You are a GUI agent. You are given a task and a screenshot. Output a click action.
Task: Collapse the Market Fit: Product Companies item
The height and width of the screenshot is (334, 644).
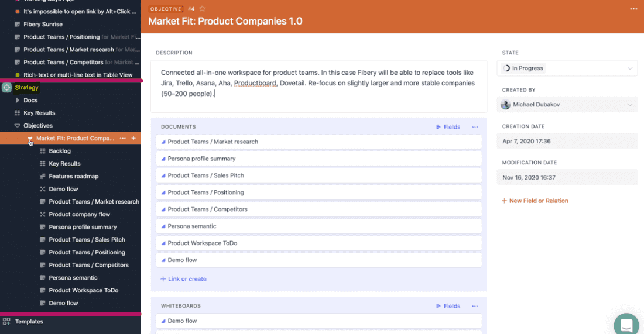click(x=30, y=139)
